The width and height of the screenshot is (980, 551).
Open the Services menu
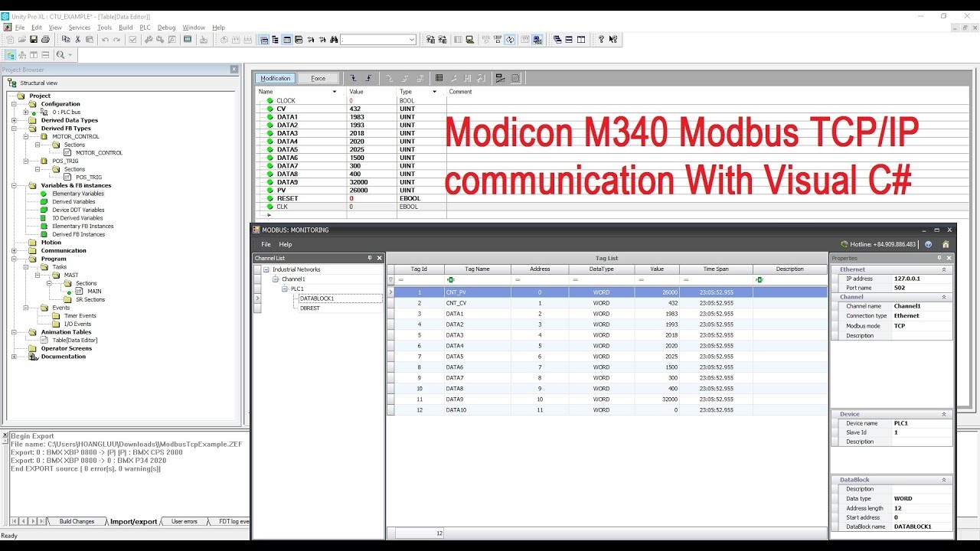click(80, 28)
